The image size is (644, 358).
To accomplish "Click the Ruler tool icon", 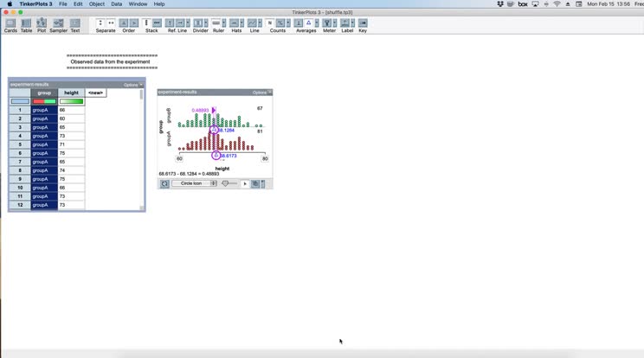I will (x=216, y=23).
